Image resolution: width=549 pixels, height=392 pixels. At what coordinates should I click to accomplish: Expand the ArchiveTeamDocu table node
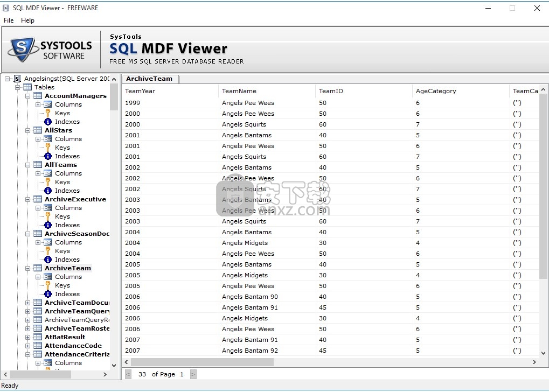27,303
